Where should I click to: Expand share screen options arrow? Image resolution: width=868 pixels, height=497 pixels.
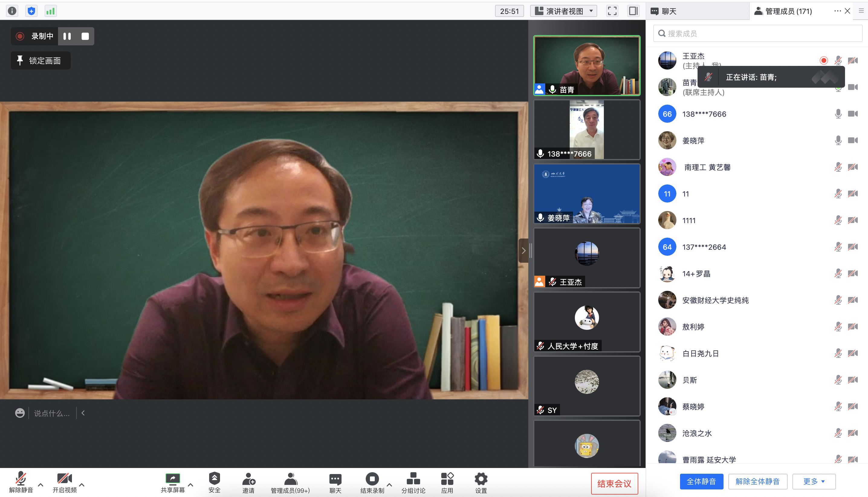click(x=191, y=485)
